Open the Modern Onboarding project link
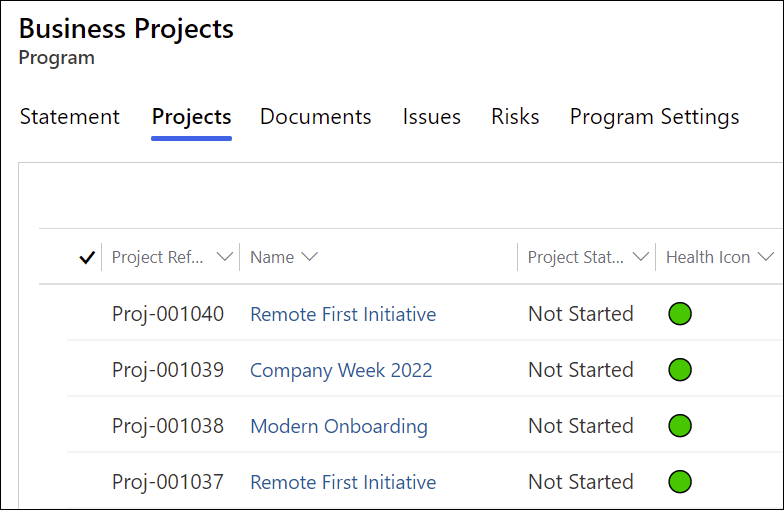Image resolution: width=784 pixels, height=510 pixels. click(x=339, y=426)
